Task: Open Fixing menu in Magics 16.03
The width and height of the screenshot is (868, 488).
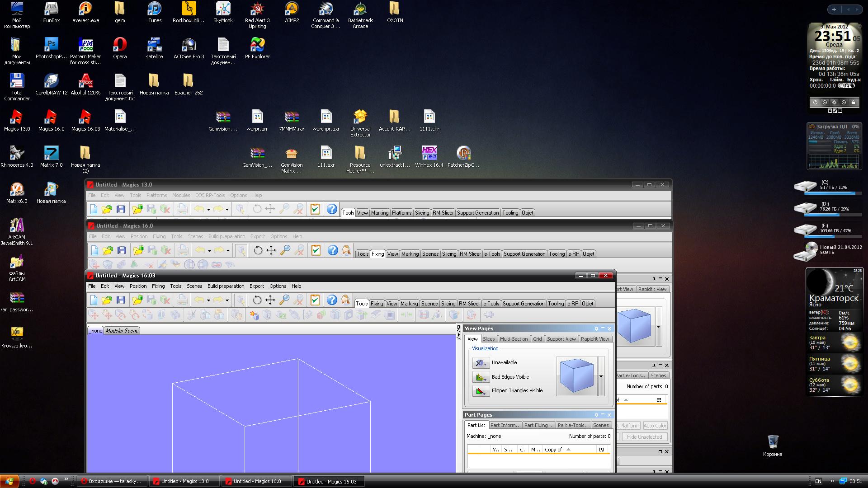Action: point(158,286)
